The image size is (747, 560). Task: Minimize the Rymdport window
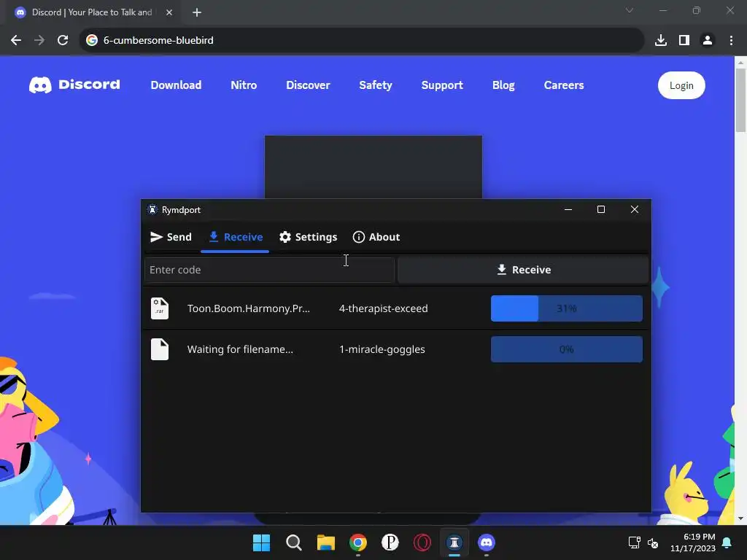coord(568,209)
